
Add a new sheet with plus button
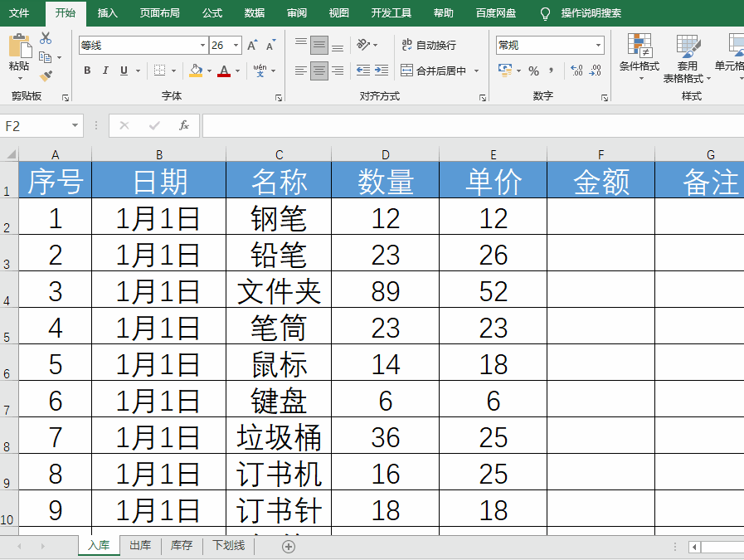(289, 547)
